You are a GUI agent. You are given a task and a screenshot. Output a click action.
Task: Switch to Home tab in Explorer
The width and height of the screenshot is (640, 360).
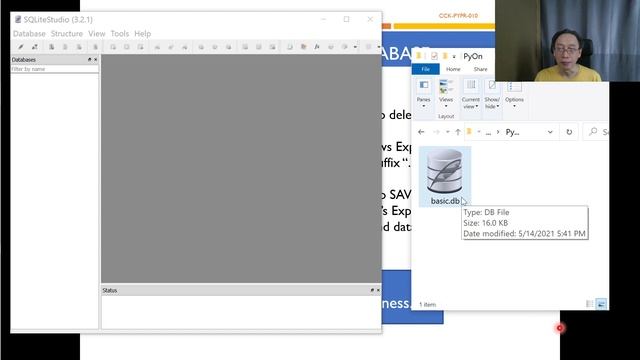pos(453,69)
